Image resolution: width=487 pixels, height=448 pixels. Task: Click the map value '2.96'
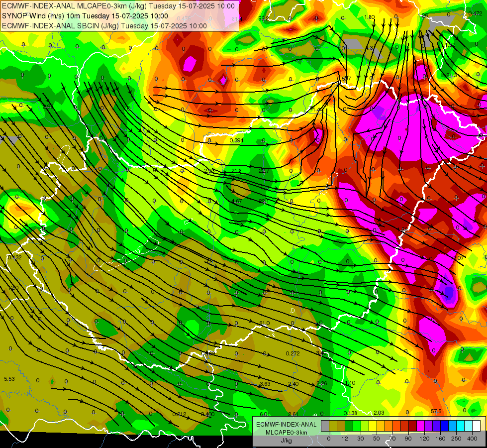pyautogui.click(x=48, y=107)
